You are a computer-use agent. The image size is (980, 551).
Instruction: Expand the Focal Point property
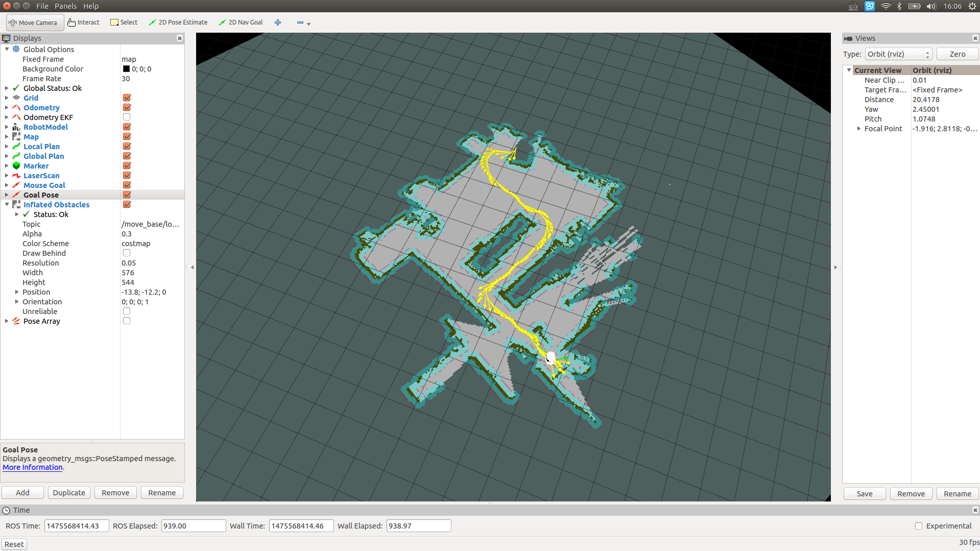pos(859,129)
